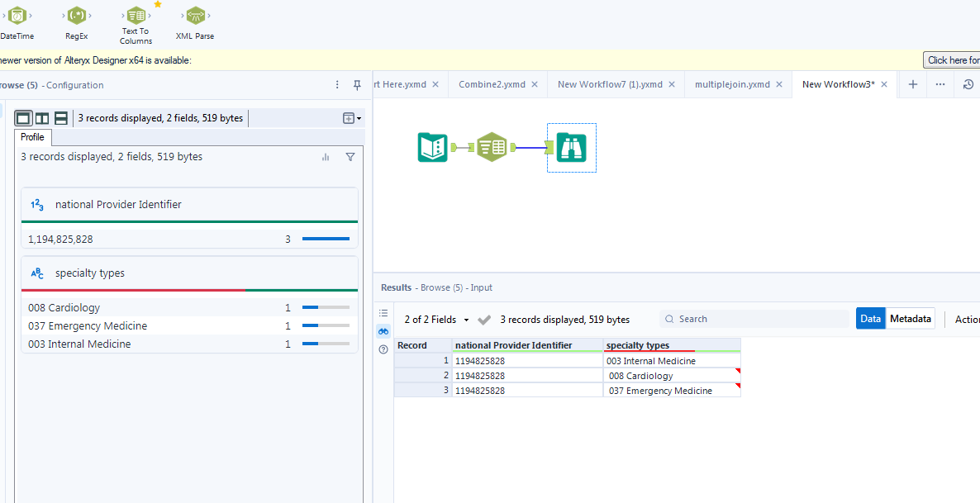Open the workflow tab overflow menu

click(x=940, y=84)
